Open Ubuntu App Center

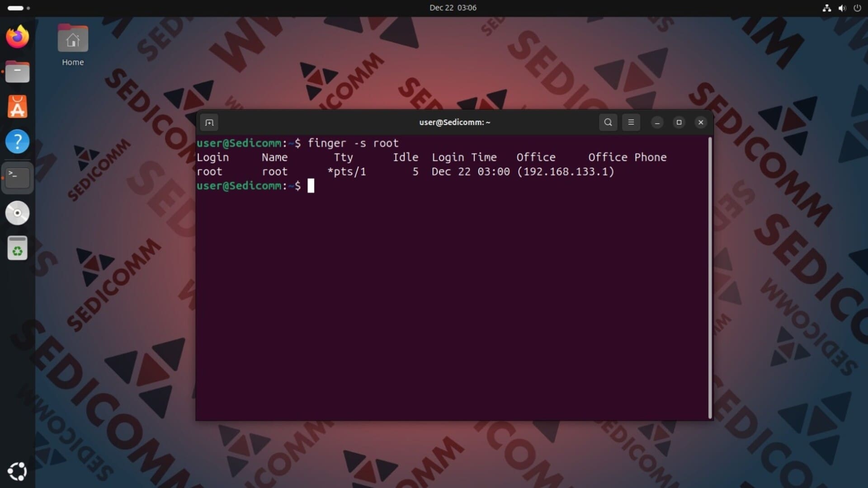[x=18, y=107]
